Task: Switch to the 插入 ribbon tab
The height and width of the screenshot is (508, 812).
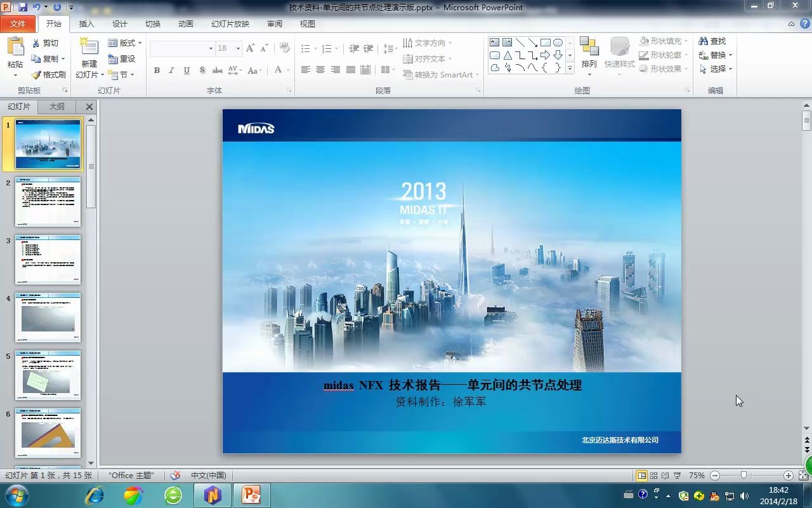Action: click(x=86, y=23)
